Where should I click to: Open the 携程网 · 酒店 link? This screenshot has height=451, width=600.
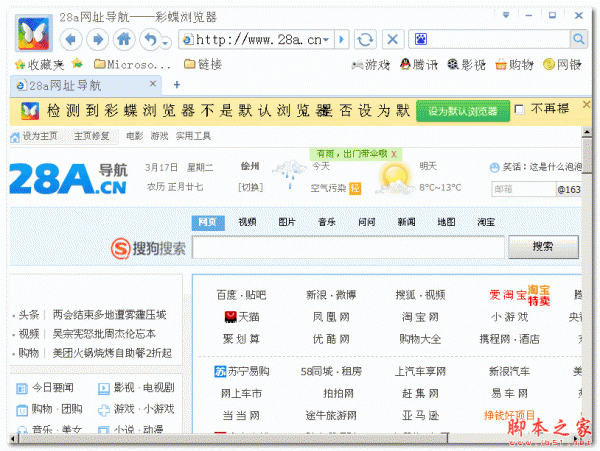(509, 339)
